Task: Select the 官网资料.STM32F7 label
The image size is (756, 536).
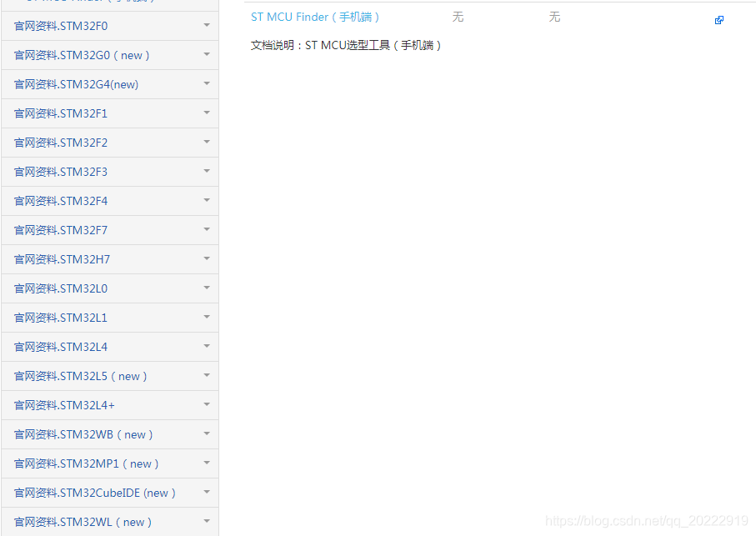Action: (x=61, y=230)
